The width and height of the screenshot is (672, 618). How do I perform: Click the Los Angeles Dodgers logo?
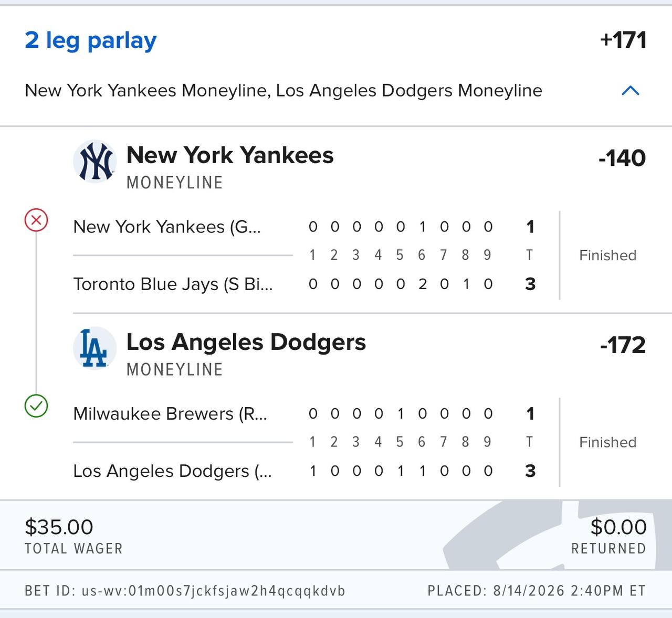94,348
